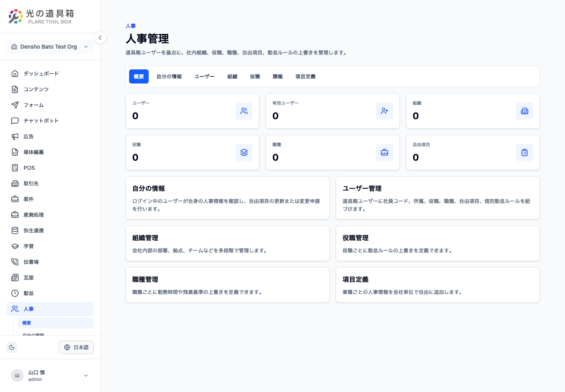Open ダッシュボード in the sidebar
The width and height of the screenshot is (565, 392).
(50, 74)
